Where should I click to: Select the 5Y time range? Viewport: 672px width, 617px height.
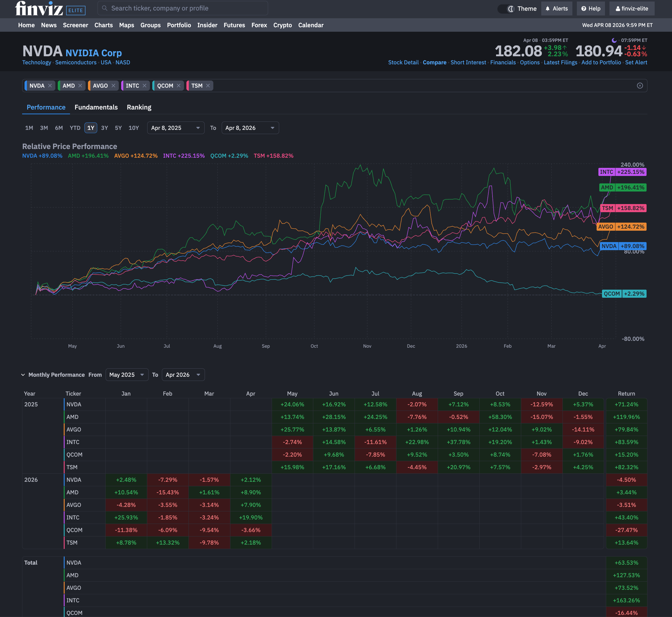coord(118,128)
